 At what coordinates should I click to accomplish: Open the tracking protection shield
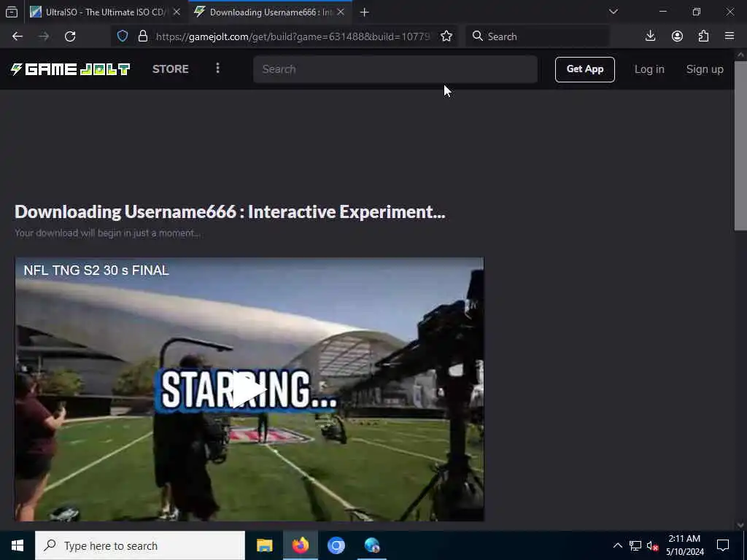tap(123, 36)
